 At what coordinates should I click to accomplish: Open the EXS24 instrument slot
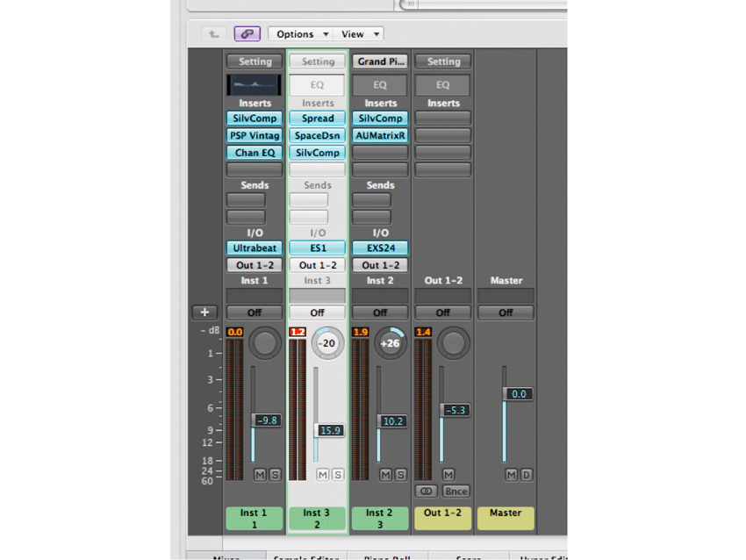[380, 248]
